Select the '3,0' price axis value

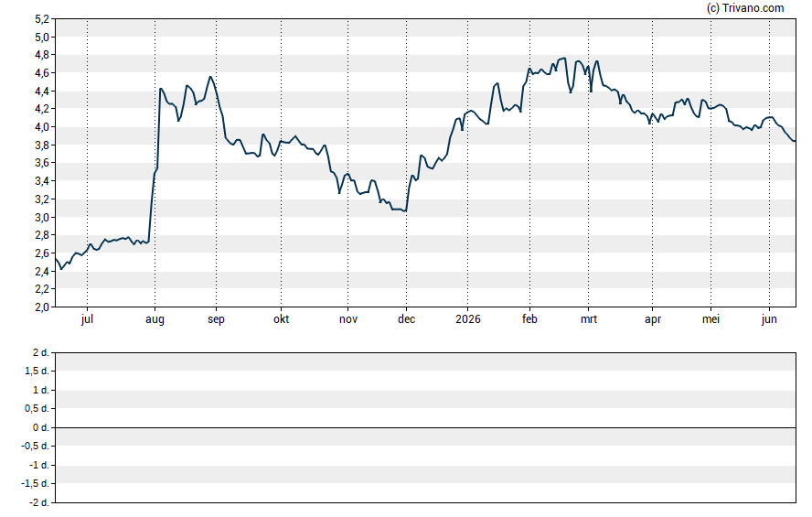[42, 217]
